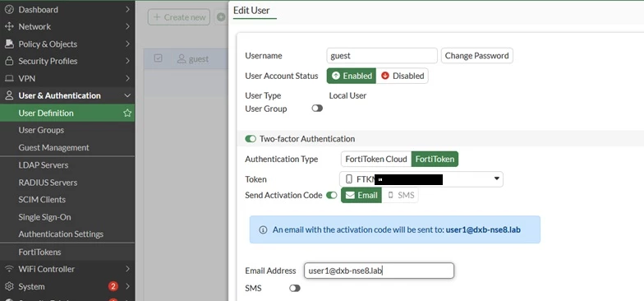Click the Local User type text
Screen dimensions: 644x301
[347, 95]
